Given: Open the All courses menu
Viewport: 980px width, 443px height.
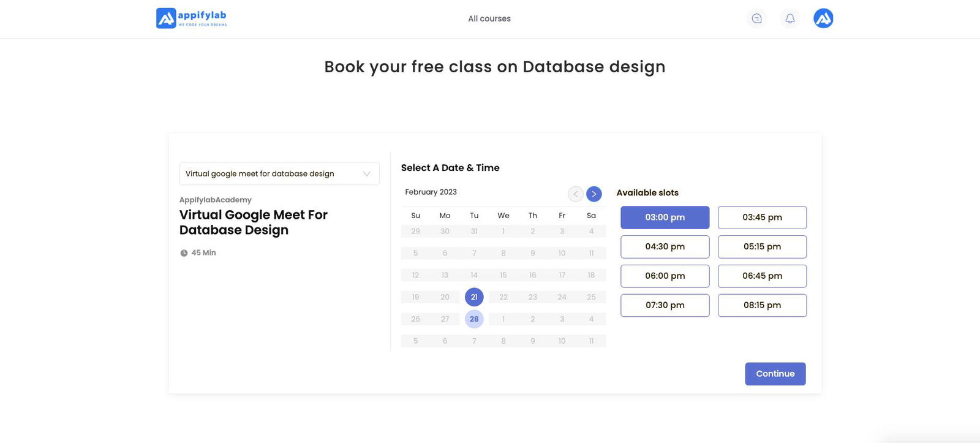Looking at the screenshot, I should click(489, 19).
